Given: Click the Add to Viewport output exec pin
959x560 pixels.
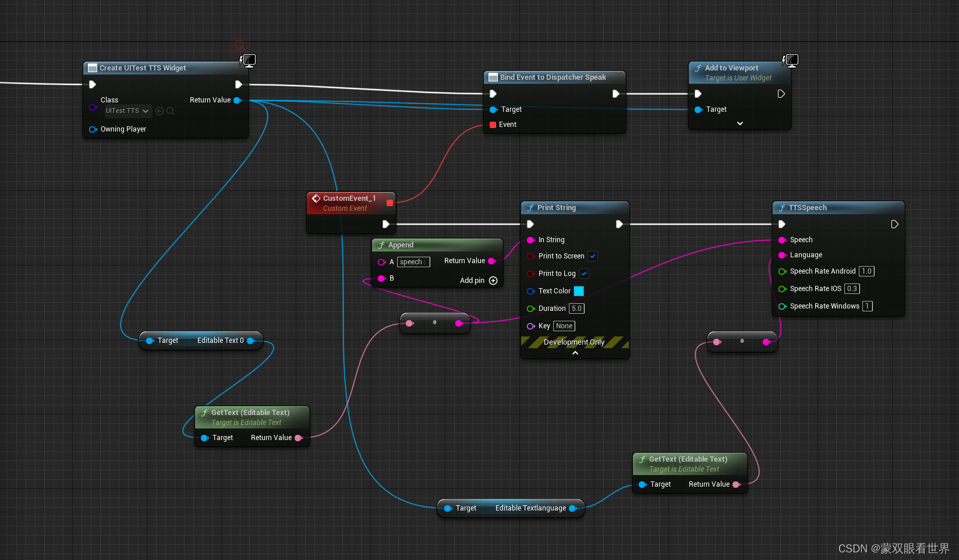Looking at the screenshot, I should pos(781,94).
